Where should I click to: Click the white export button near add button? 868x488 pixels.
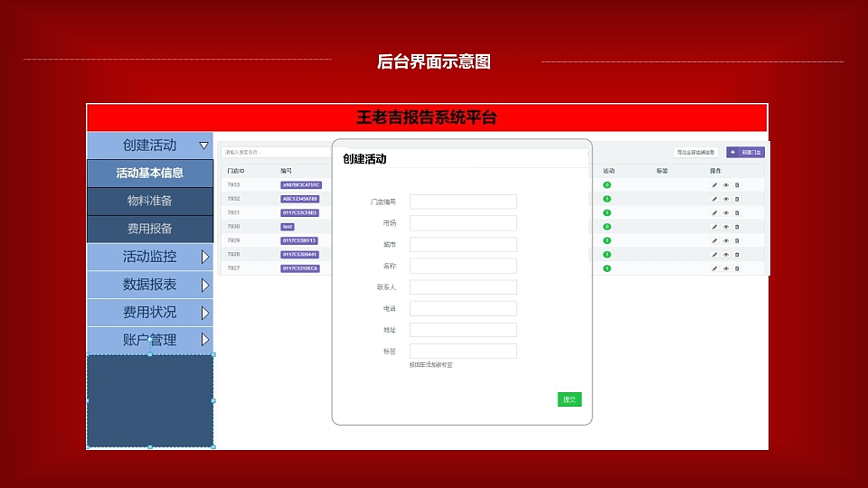pyautogui.click(x=696, y=152)
